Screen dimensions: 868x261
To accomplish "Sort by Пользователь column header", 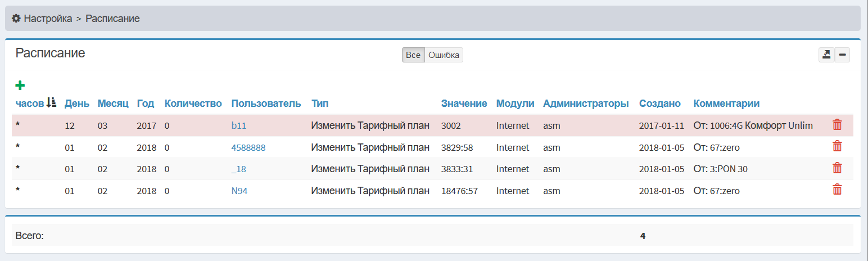I will tap(266, 103).
